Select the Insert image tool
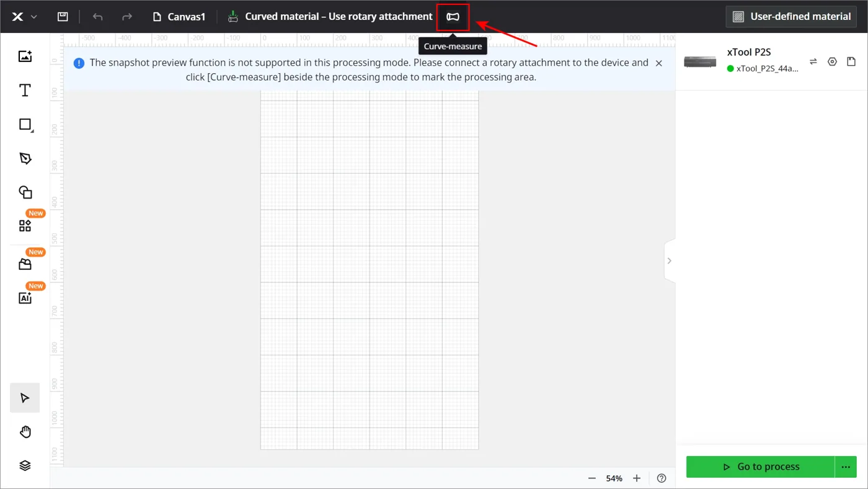The image size is (868, 489). [25, 56]
